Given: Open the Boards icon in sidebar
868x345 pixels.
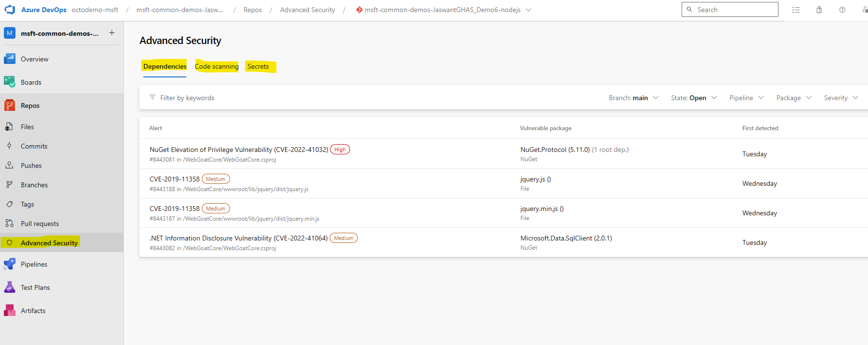Looking at the screenshot, I should 10,82.
